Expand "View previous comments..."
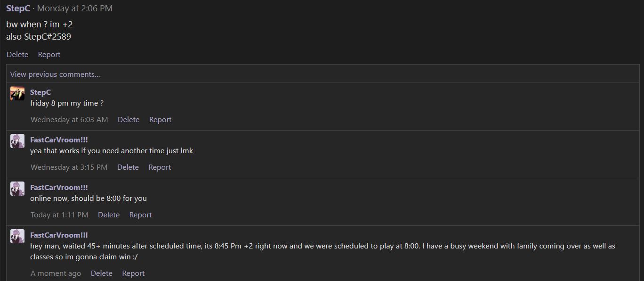Image resolution: width=644 pixels, height=281 pixels. click(x=55, y=74)
